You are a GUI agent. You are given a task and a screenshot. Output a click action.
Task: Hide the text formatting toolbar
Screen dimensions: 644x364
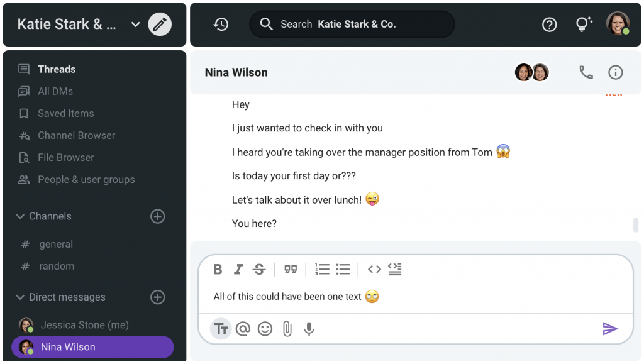(221, 329)
